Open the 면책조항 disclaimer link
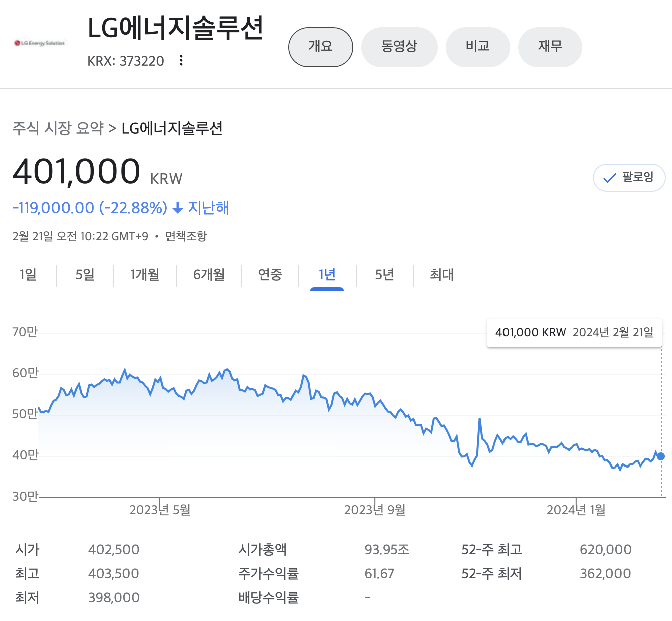The height and width of the screenshot is (621, 672). (x=186, y=236)
